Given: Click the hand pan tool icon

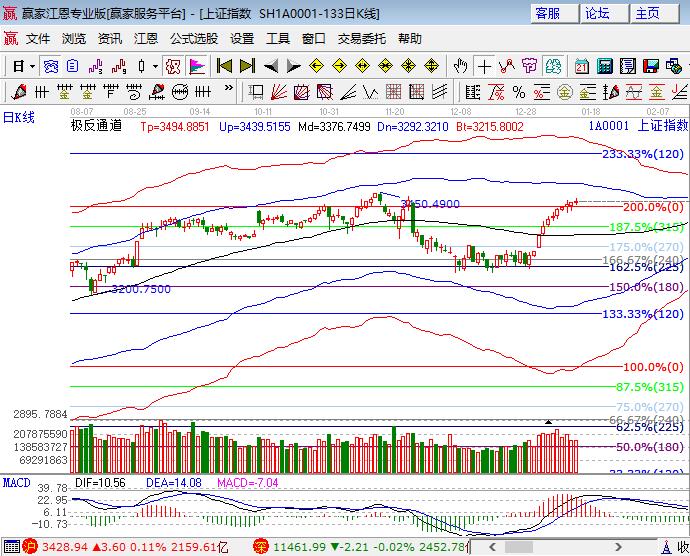Looking at the screenshot, I should click(460, 66).
